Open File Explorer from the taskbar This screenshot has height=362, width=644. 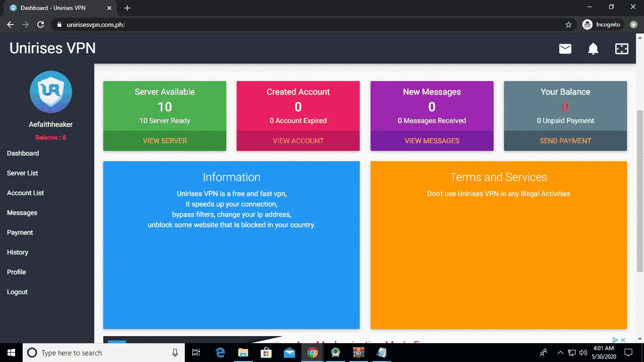[243, 353]
